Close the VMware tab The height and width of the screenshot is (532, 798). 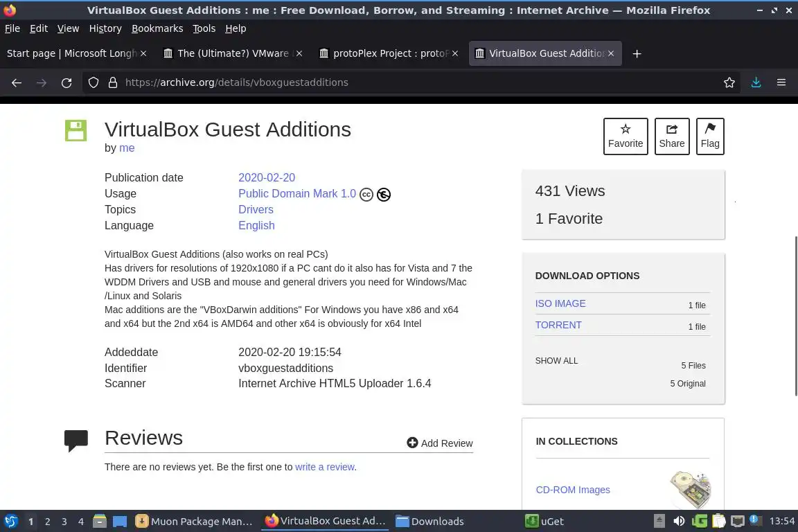(x=299, y=53)
